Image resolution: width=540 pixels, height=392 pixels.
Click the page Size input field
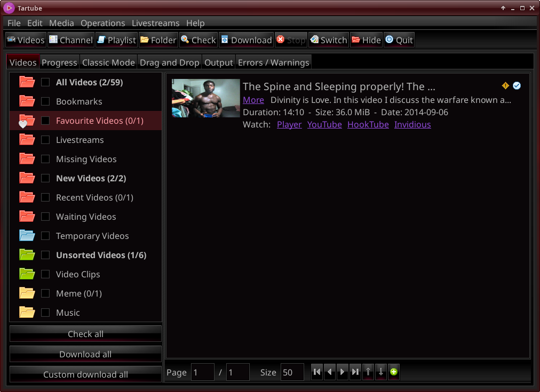[x=292, y=372]
